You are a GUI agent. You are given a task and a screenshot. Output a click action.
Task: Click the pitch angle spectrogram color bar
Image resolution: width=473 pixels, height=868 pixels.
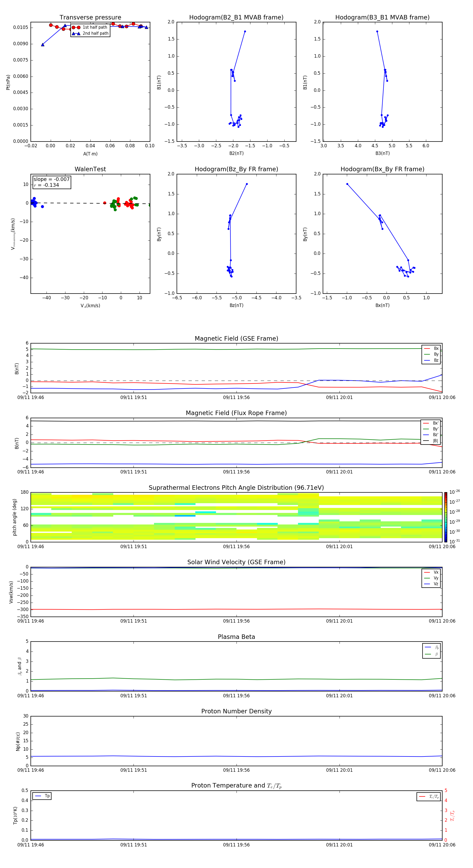[445, 517]
